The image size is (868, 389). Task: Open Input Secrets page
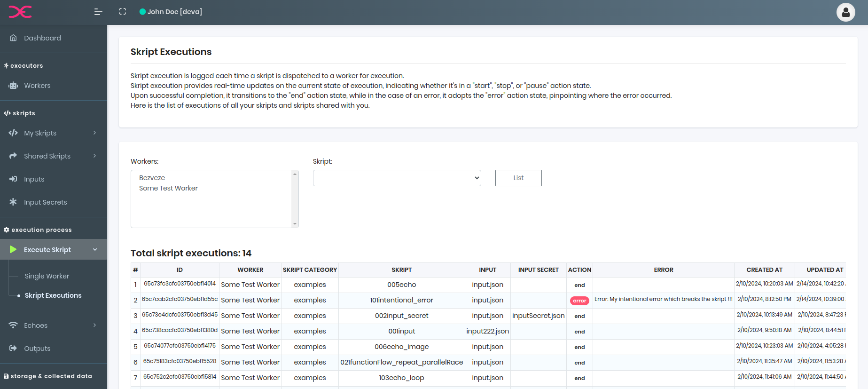[x=45, y=202]
